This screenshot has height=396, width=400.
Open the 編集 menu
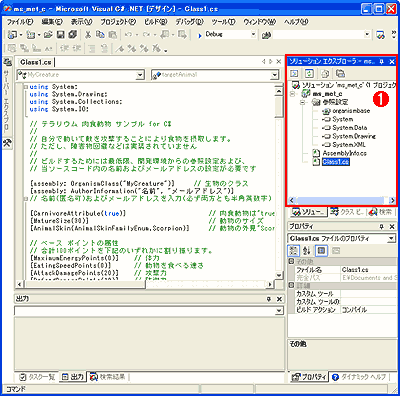coord(52,22)
